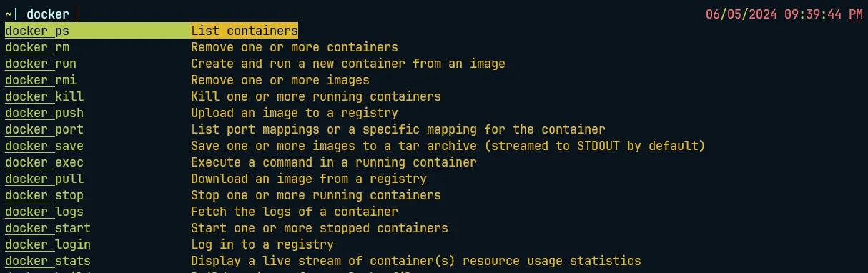The image size is (868, 273).
Task: Pick docker port from the suggestions
Action: [44, 129]
